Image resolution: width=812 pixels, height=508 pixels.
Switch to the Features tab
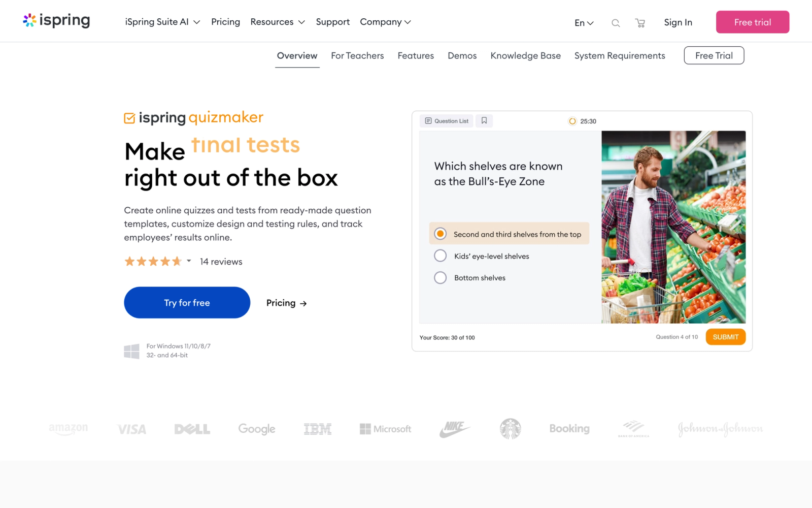[x=416, y=56]
